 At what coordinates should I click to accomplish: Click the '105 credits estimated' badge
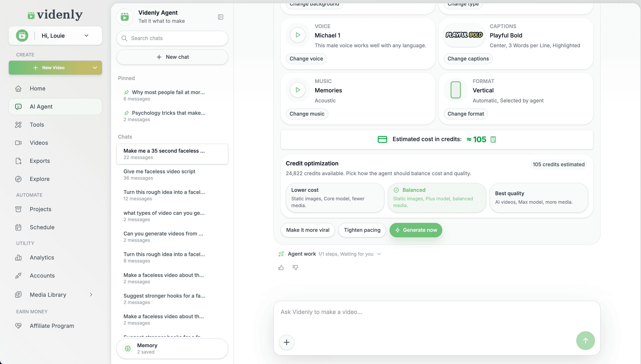tap(558, 165)
